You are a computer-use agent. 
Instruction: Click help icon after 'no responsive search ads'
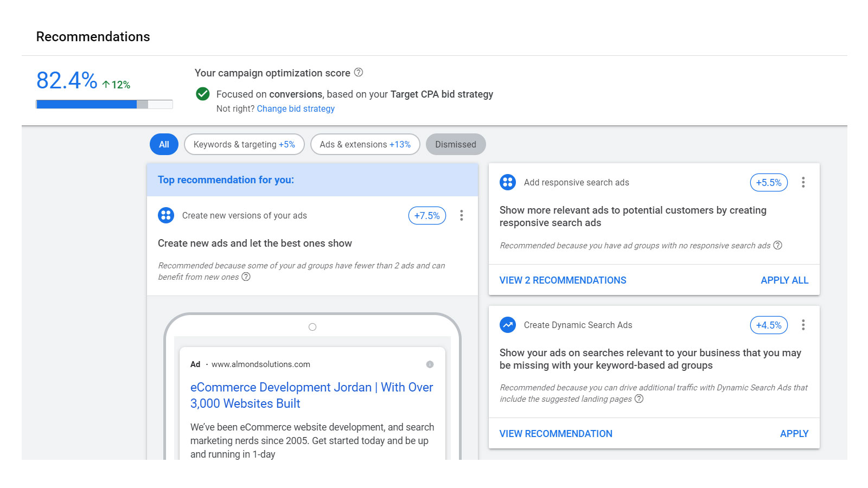point(777,245)
